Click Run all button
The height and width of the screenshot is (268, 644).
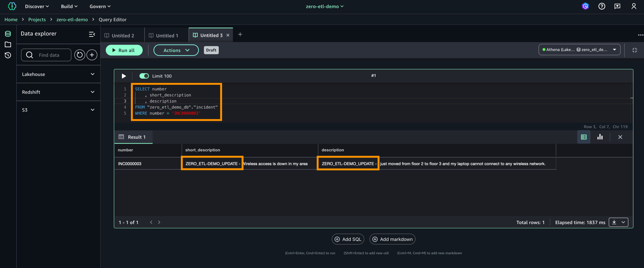pos(124,50)
